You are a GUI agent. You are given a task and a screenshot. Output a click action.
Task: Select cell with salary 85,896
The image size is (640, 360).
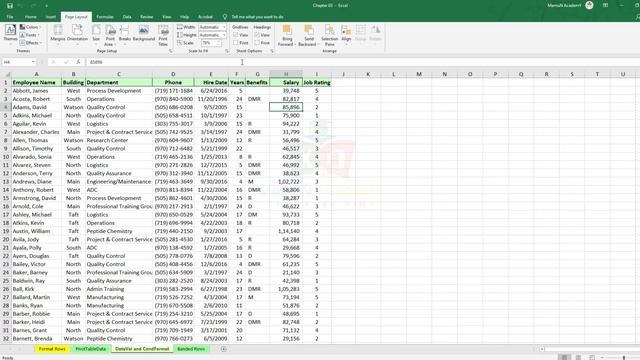[286, 107]
